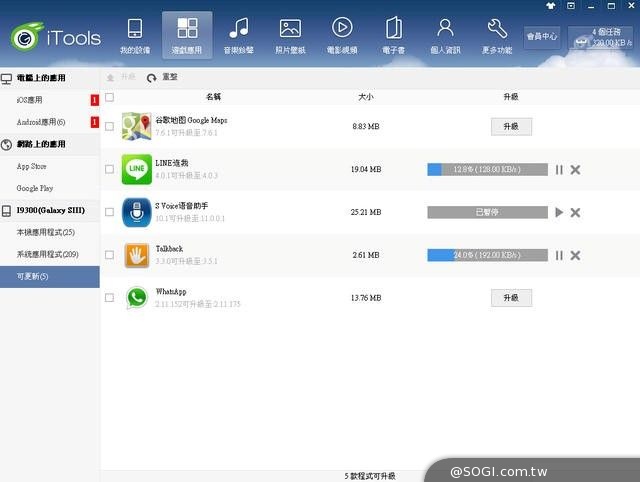Viewport: 640px width, 482px height.
Task: Click the S Voice app icon
Action: coord(136,212)
